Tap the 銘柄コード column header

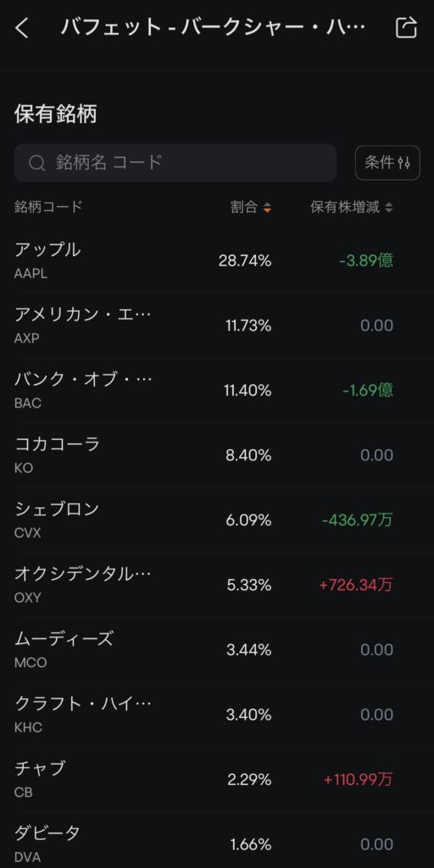pos(48,207)
